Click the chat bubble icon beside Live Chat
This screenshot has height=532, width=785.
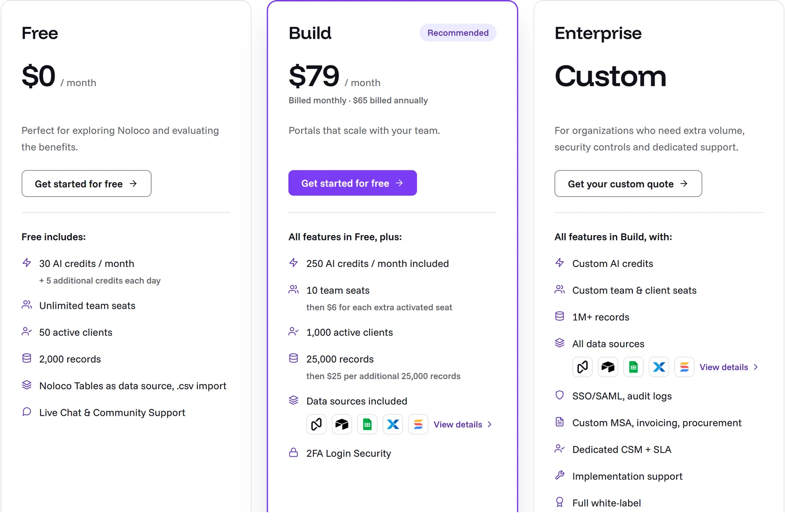coord(27,412)
